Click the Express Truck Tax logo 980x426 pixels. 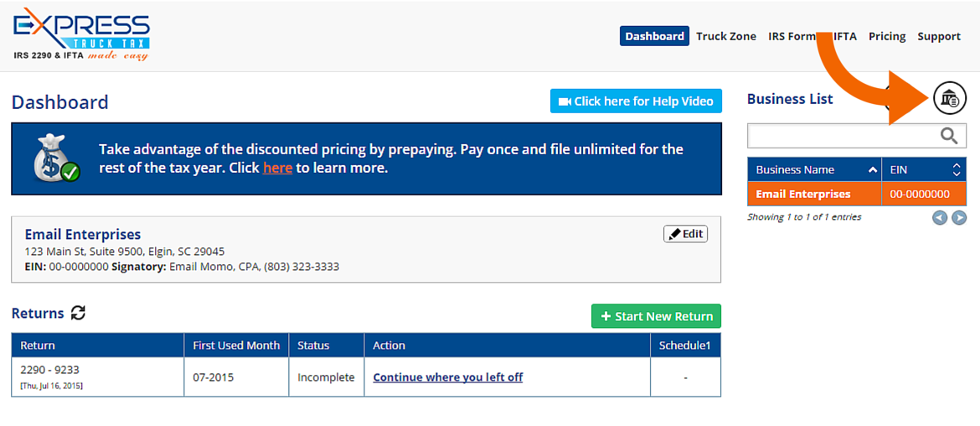(x=81, y=34)
